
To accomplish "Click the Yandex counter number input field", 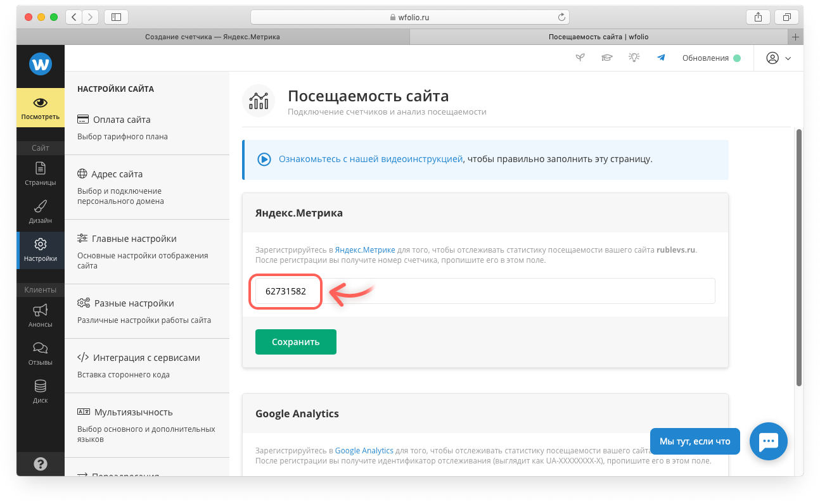I will [x=485, y=291].
